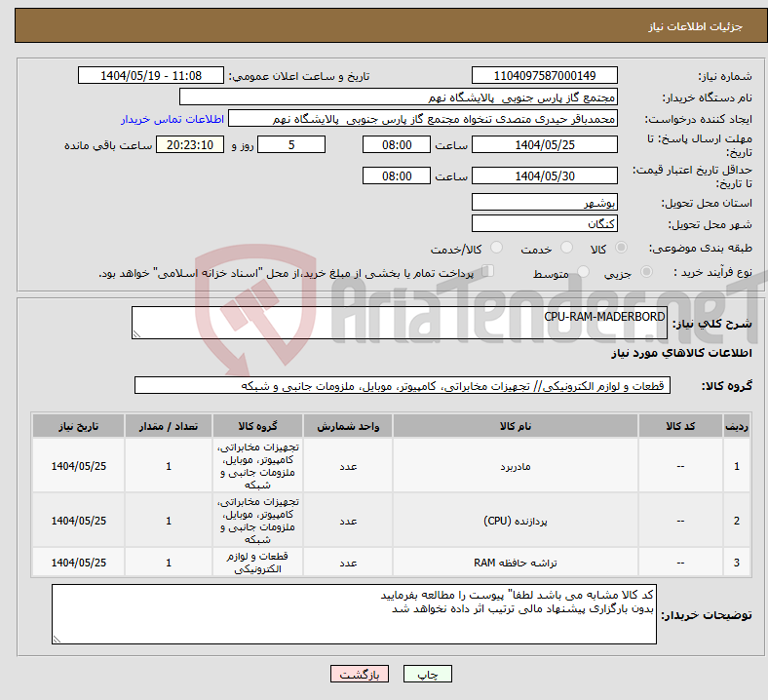
Task: Select the جزیی purchase type radio
Action: pos(646,272)
